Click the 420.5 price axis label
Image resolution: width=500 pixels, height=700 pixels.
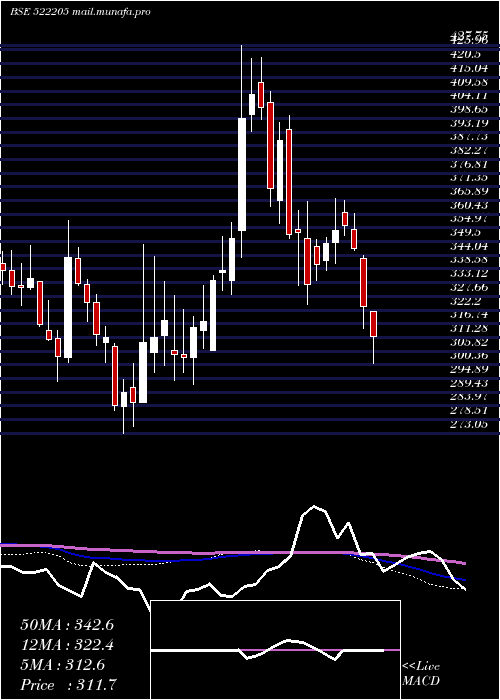tap(466, 54)
